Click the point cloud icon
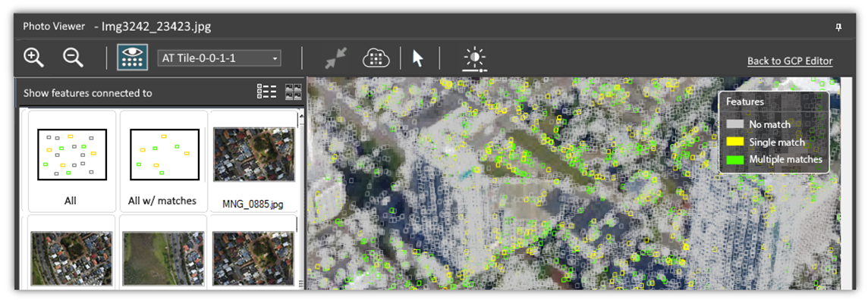 [376, 58]
